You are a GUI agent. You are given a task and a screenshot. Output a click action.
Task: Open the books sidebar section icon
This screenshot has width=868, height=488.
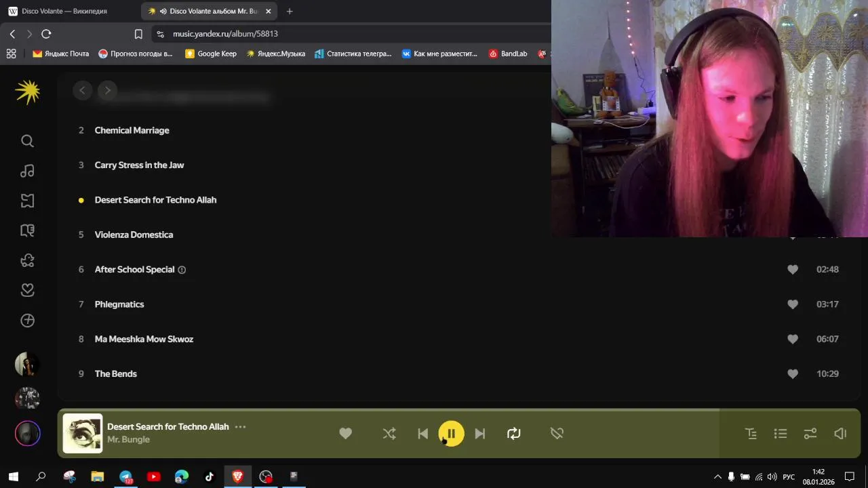point(27,230)
